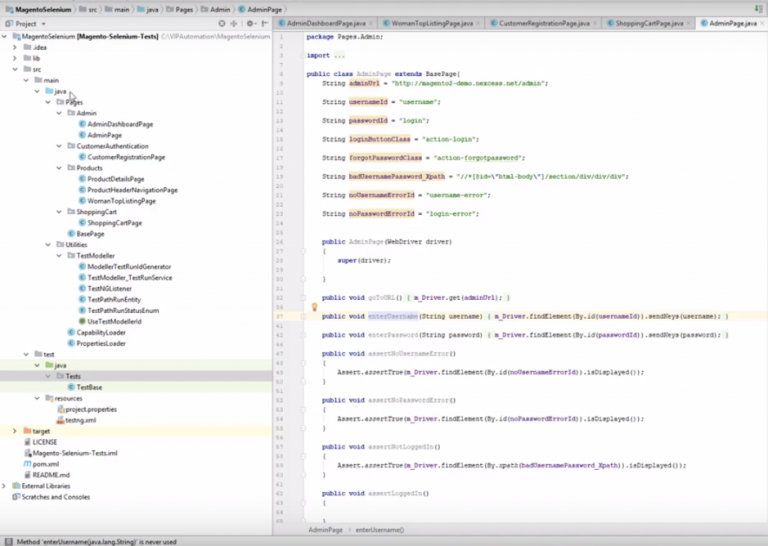Image resolution: width=768 pixels, height=546 pixels.
Task: Open project.properties file
Action: pos(87,409)
